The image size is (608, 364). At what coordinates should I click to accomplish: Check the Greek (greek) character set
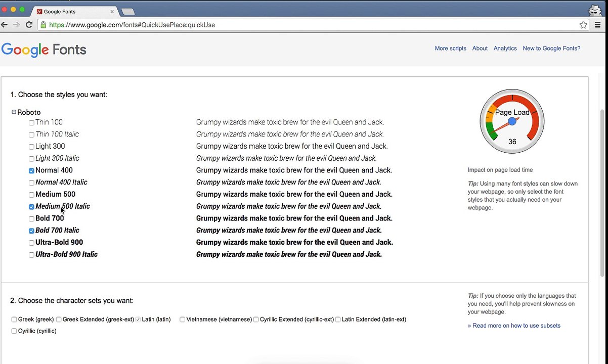tap(14, 320)
